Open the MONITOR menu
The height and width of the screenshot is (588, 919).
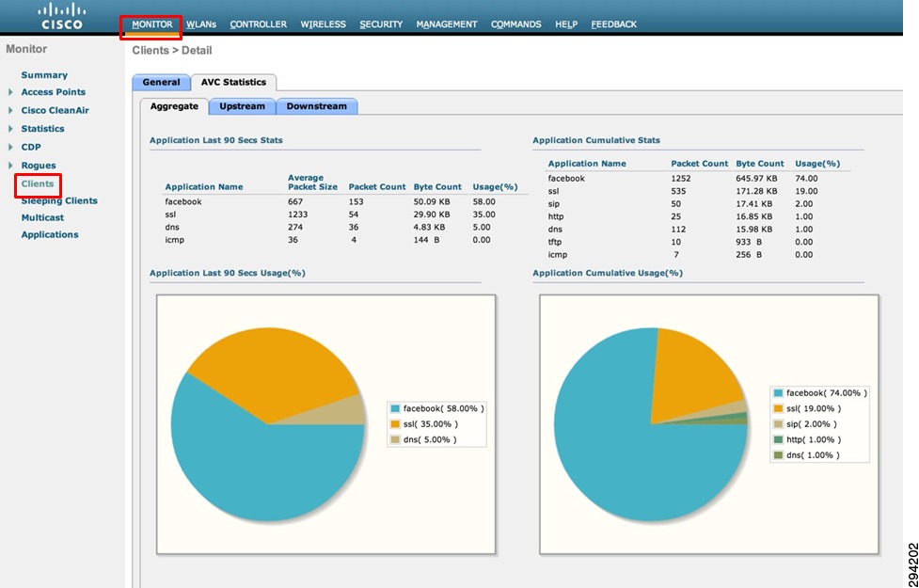pos(151,24)
